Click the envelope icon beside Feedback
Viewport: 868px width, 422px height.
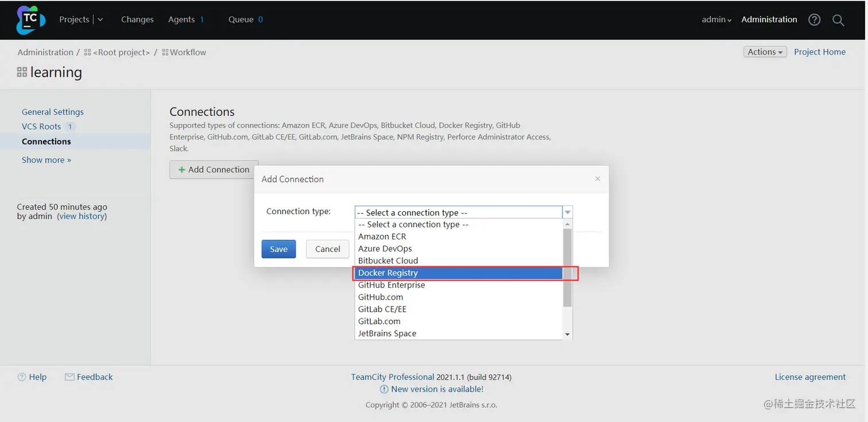69,377
